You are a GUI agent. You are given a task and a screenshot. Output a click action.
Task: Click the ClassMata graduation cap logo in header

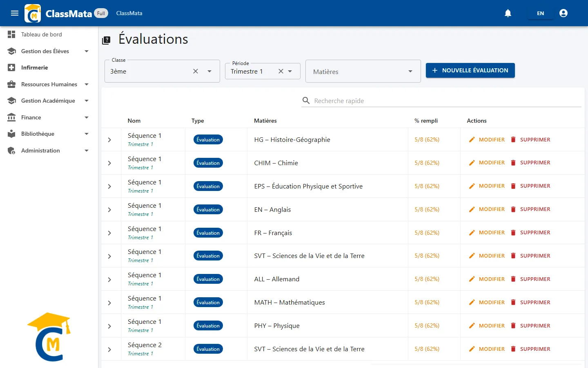[33, 13]
